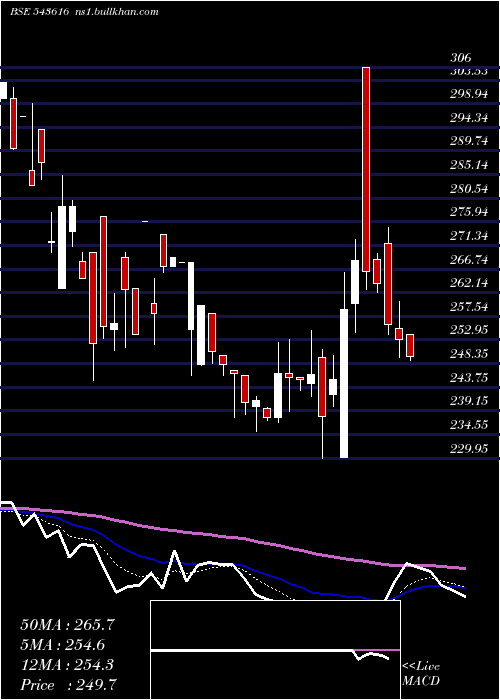Image resolution: width=500 pixels, height=700 pixels.
Task: Click the 5MA : 254.6 readout
Action: 63,645
